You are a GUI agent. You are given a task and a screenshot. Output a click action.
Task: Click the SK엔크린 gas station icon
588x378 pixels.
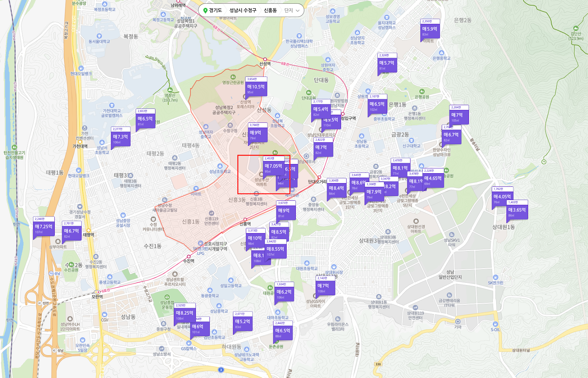pos(495,277)
